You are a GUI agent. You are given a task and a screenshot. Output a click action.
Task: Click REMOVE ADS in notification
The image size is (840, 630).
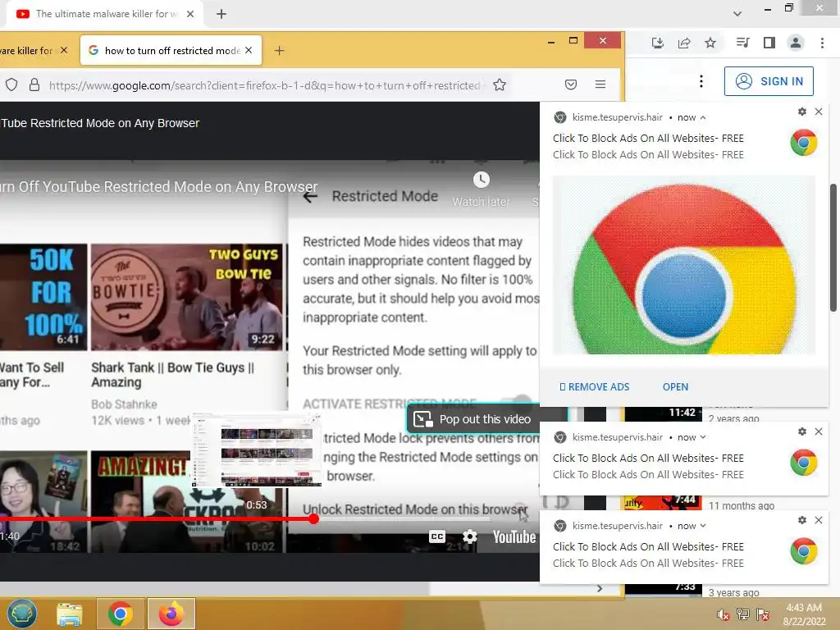(x=594, y=387)
